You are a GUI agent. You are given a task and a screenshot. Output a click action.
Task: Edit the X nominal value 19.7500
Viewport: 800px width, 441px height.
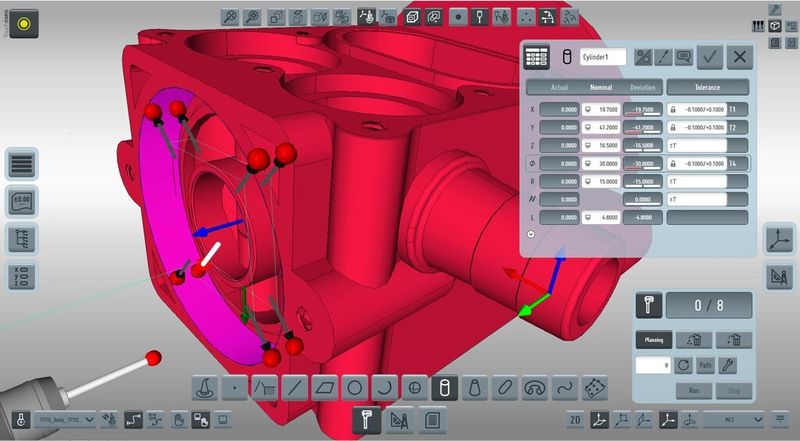[x=601, y=109]
